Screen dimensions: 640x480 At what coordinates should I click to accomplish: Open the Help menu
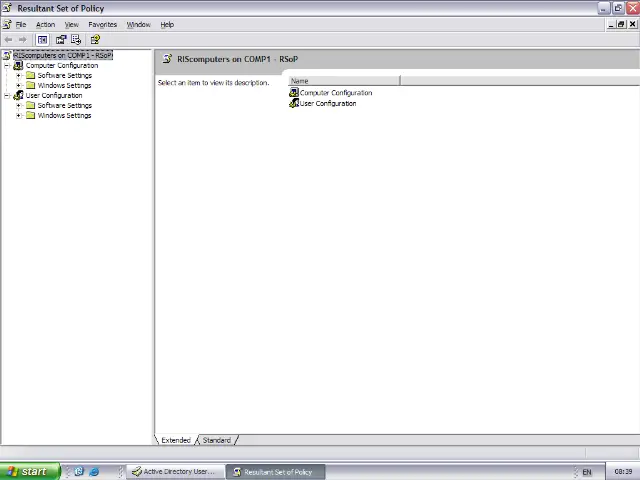(167, 24)
